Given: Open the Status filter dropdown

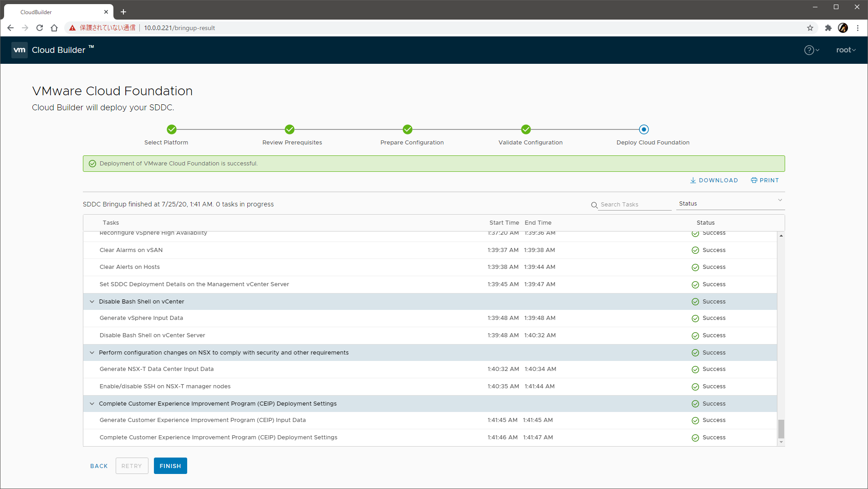Looking at the screenshot, I should coord(730,204).
